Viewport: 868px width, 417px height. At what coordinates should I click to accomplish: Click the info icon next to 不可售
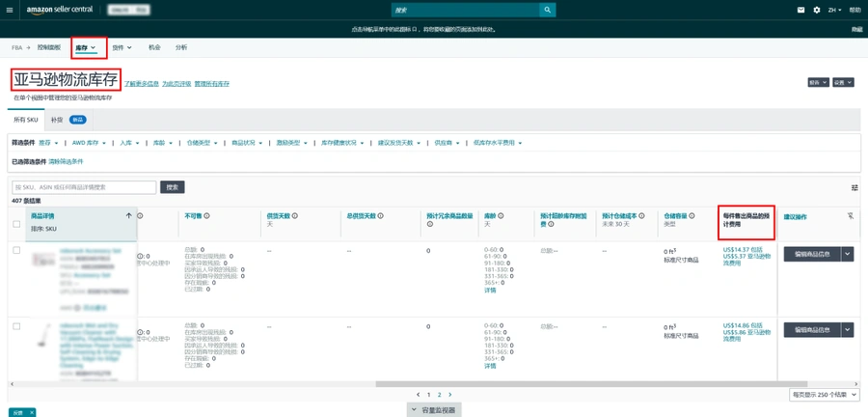pyautogui.click(x=206, y=215)
